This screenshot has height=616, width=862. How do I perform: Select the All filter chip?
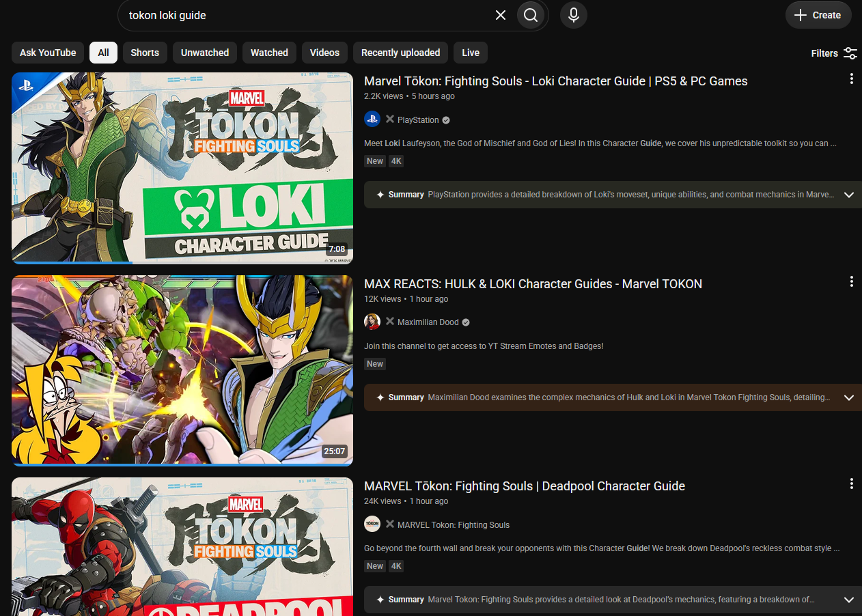coord(103,53)
